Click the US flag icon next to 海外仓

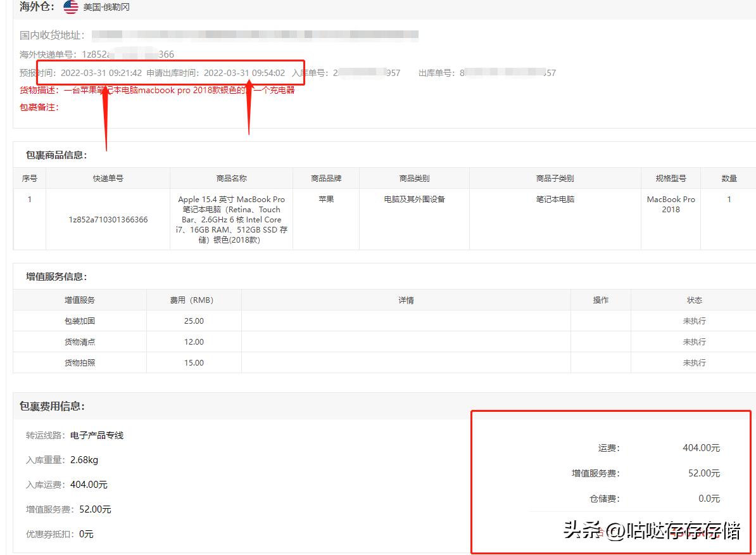[x=70, y=7]
